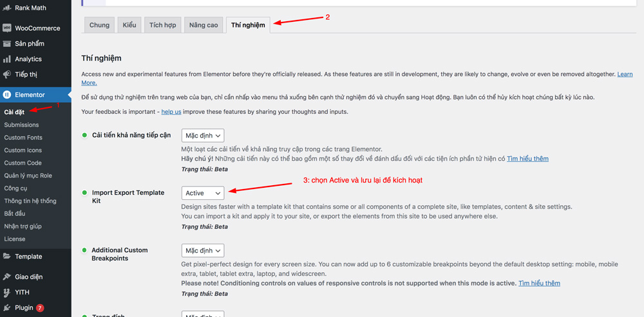Click the Analytics bar chart icon
The height and width of the screenshot is (317, 644).
[6, 59]
